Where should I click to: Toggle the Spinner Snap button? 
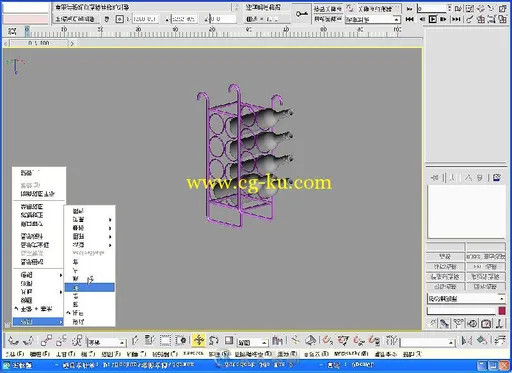tap(375, 341)
